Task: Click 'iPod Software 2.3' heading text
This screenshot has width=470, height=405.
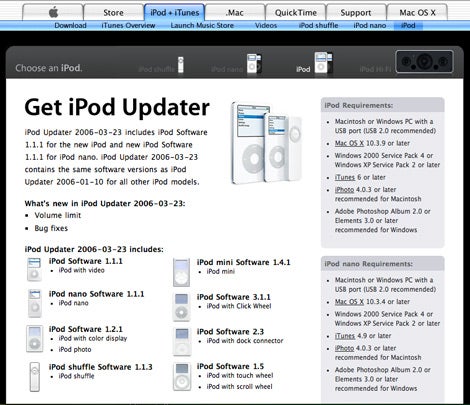Action: [230, 332]
